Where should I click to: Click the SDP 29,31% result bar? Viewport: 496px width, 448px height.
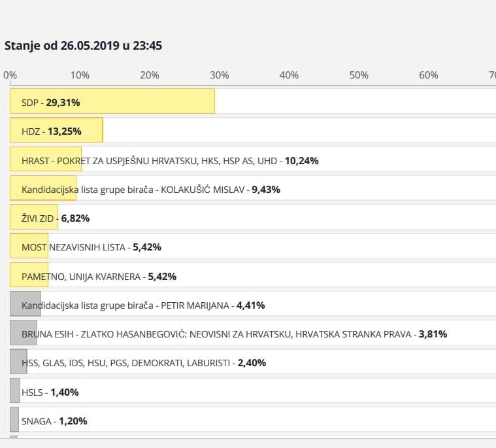tap(112, 102)
